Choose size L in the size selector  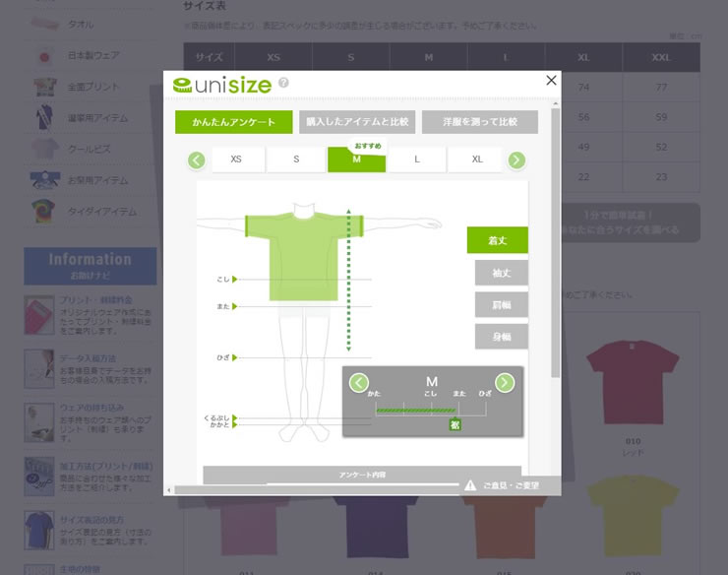(x=417, y=160)
